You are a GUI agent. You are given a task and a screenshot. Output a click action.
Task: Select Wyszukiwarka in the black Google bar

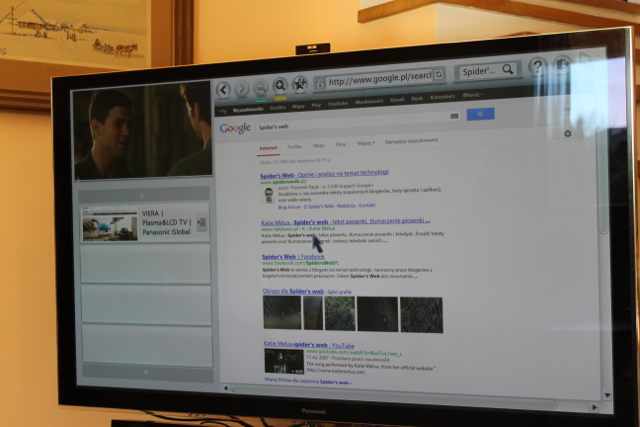(x=248, y=109)
